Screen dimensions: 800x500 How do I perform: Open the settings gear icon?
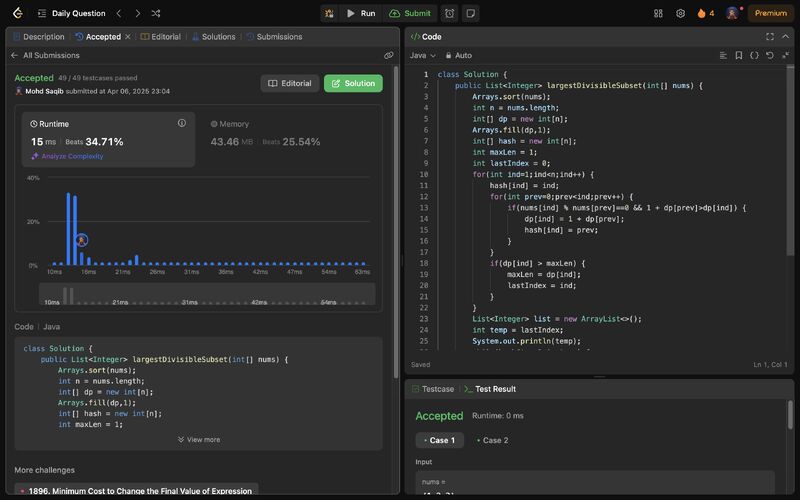tap(680, 13)
